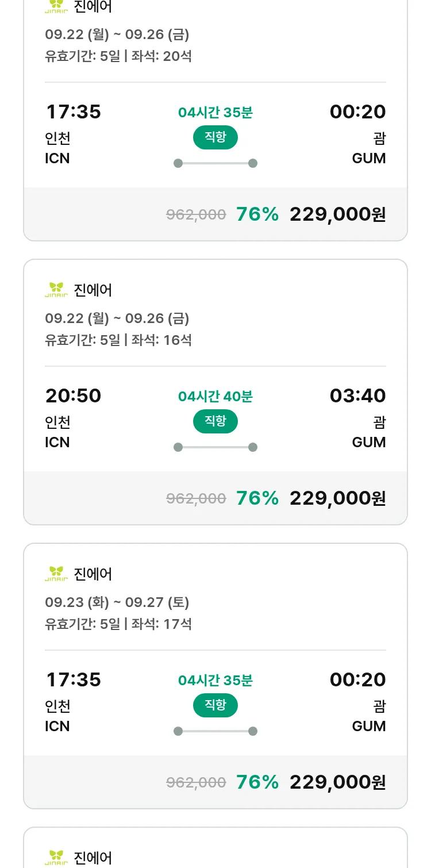Click the 20:50 departure time
This screenshot has height=868, width=431.
[x=74, y=396]
